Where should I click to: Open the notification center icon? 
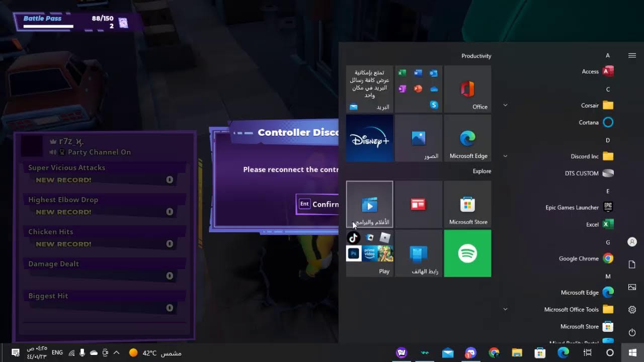coord(15,352)
